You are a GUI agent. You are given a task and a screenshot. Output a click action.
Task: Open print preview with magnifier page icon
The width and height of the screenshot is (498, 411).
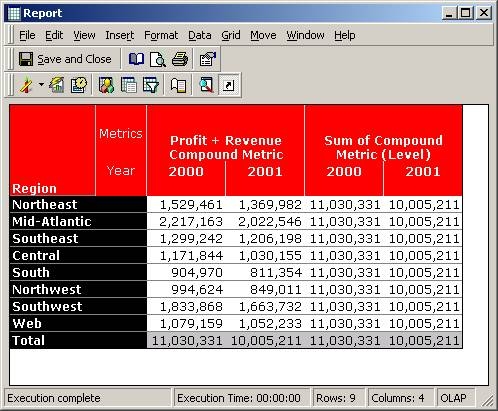(158, 60)
